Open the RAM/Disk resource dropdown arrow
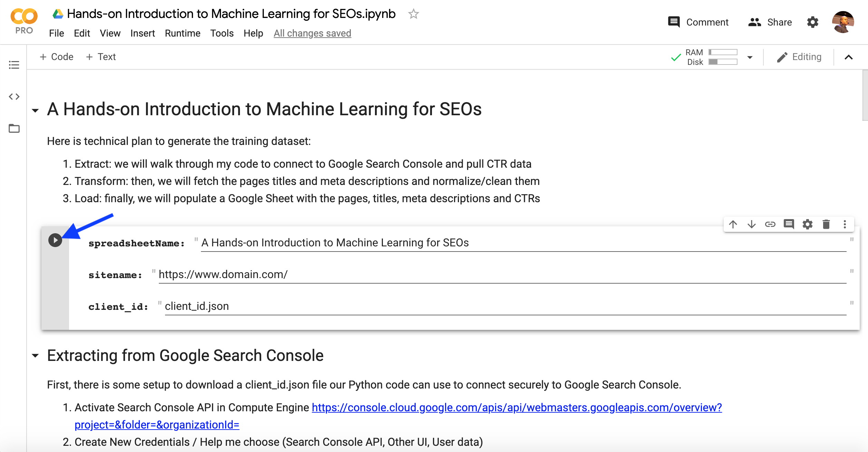The image size is (868, 452). click(750, 57)
